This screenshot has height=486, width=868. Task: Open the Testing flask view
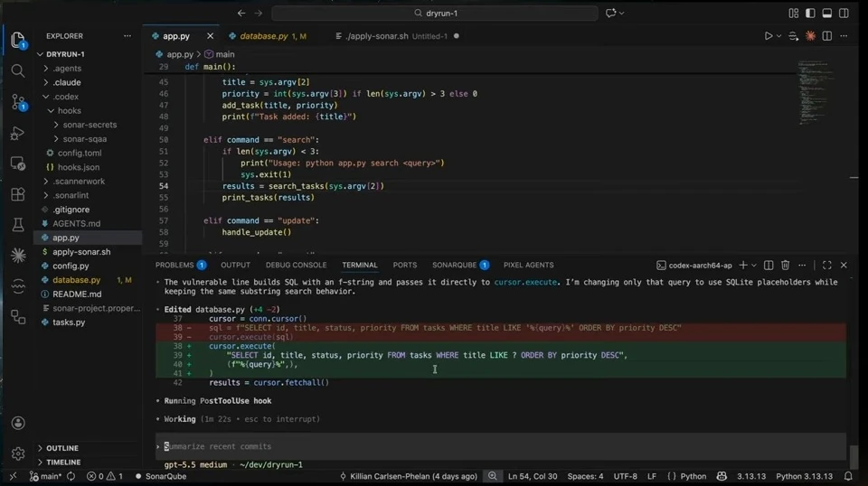point(18,224)
